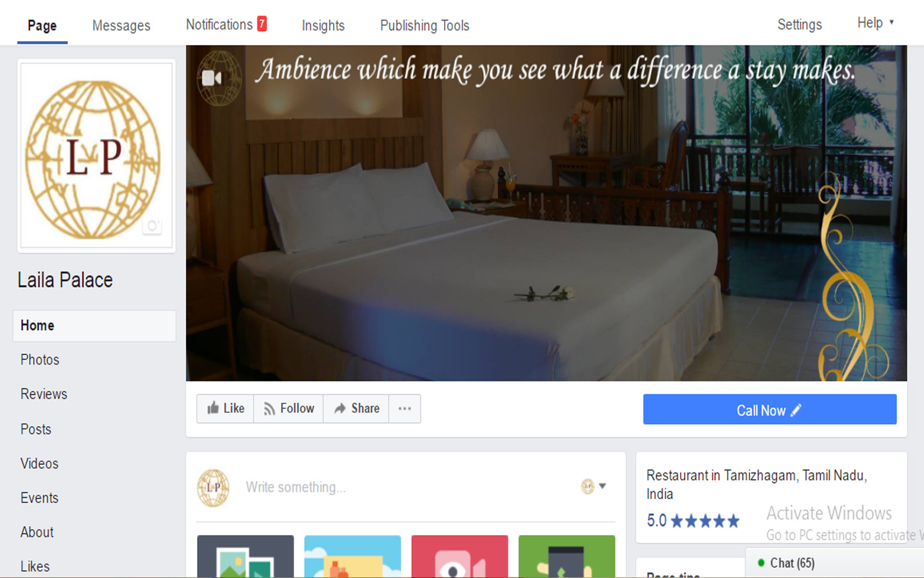Image resolution: width=924 pixels, height=578 pixels.
Task: Click the LP avatar beside Write something
Action: pyautogui.click(x=213, y=487)
